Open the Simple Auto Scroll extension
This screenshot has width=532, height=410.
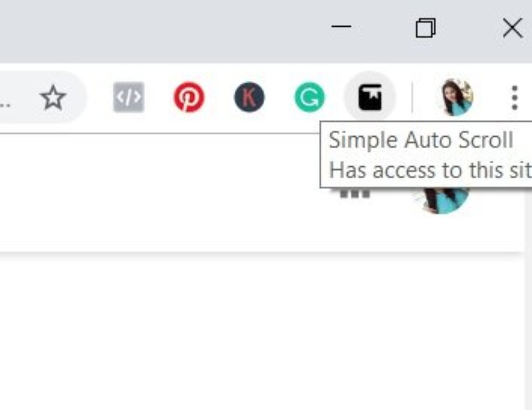pyautogui.click(x=370, y=97)
